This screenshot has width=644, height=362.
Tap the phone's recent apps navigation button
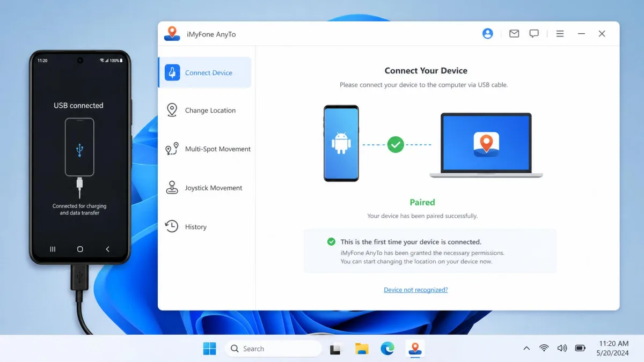[53, 249]
